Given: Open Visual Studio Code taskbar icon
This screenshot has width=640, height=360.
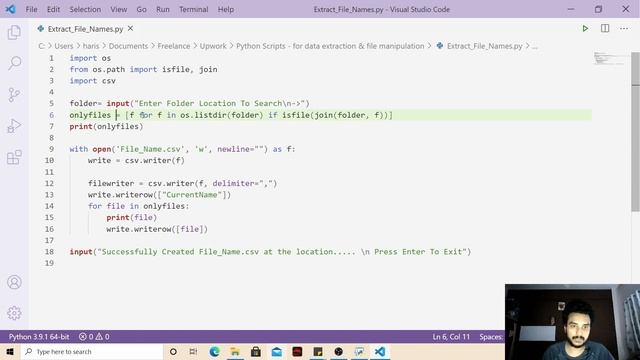Looking at the screenshot, I should pyautogui.click(x=380, y=351).
